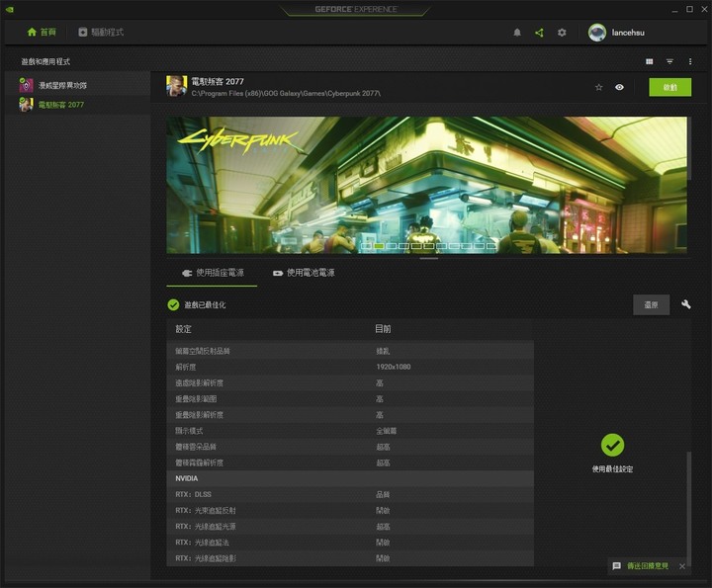
Task: Open the 驅動程式 drivers tab
Action: point(101,33)
